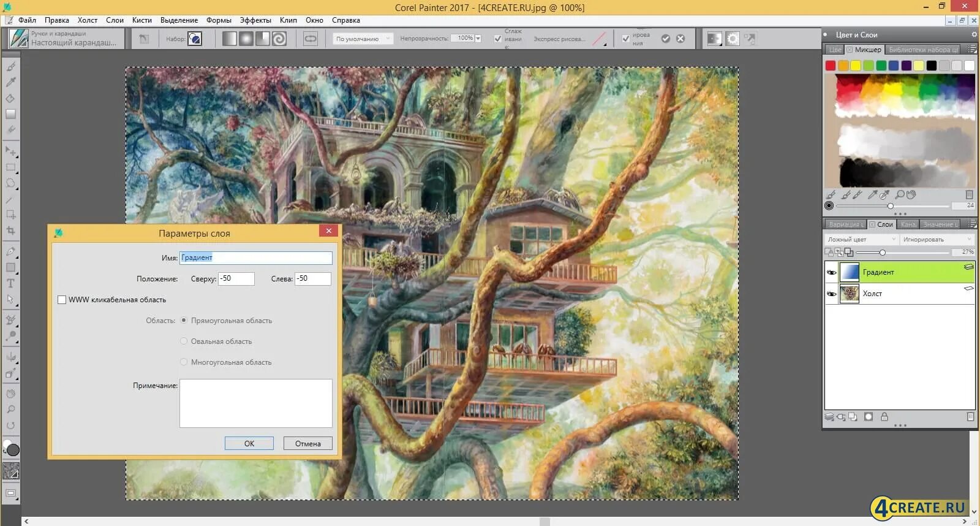
Task: Click the gradient preset Набор icon
Action: click(195, 39)
